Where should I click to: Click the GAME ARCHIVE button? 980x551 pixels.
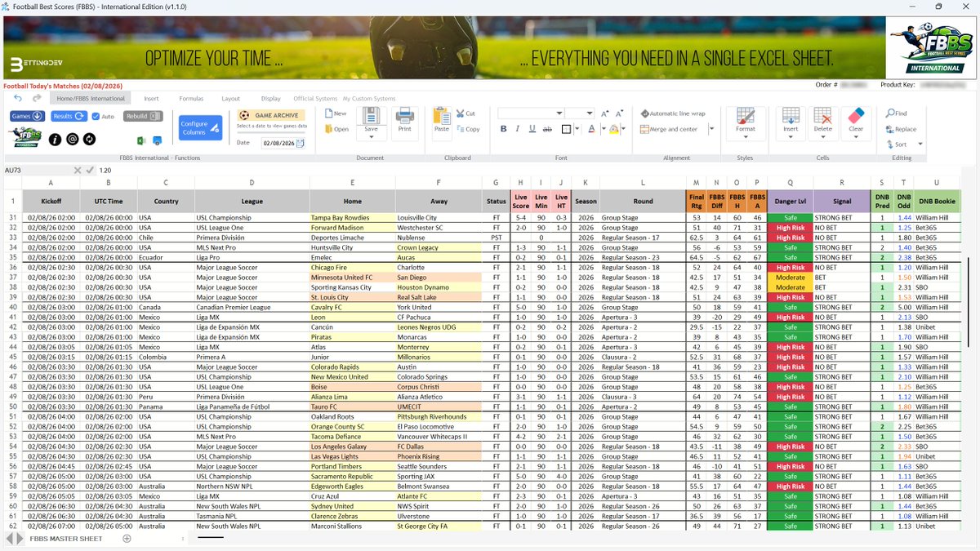click(x=271, y=115)
